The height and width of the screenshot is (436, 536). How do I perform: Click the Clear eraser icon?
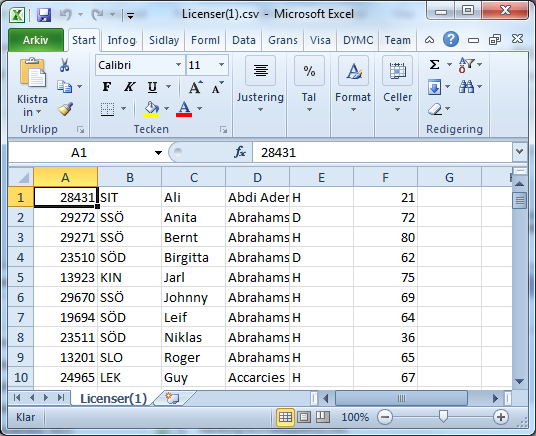point(435,109)
